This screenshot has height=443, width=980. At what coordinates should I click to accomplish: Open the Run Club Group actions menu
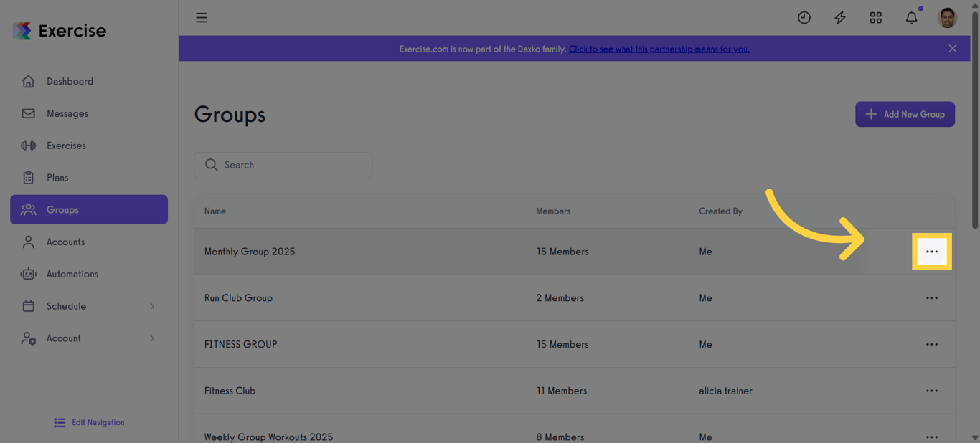[x=932, y=297]
